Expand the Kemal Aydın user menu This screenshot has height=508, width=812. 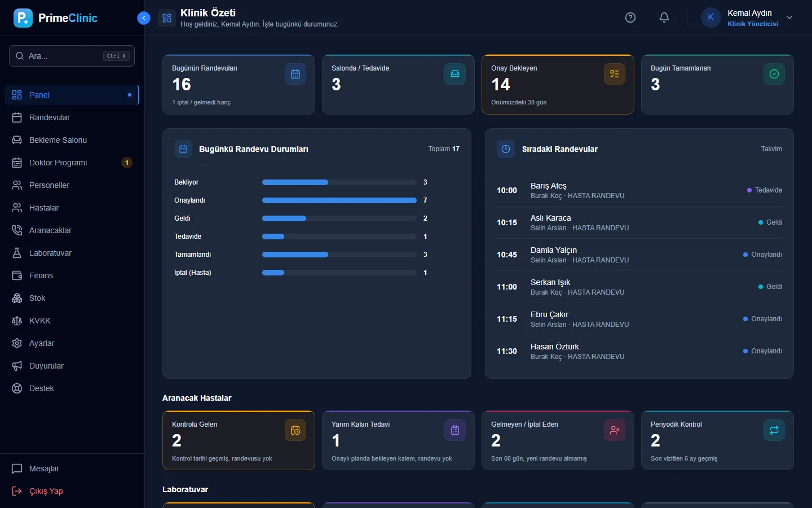pos(747,18)
